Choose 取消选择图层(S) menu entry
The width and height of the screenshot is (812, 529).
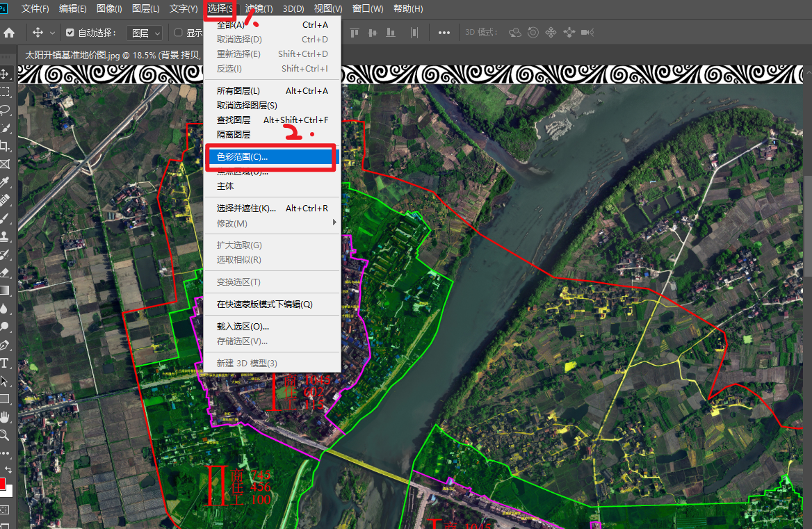272,105
